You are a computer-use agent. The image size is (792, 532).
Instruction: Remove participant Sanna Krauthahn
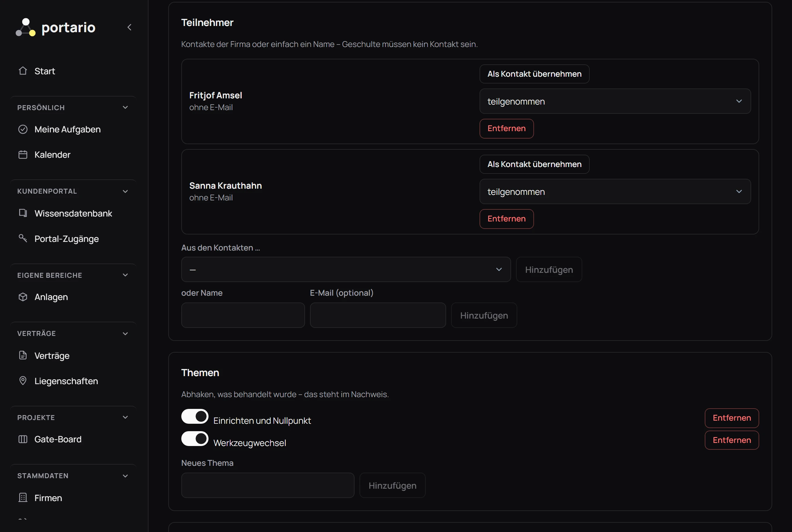506,218
